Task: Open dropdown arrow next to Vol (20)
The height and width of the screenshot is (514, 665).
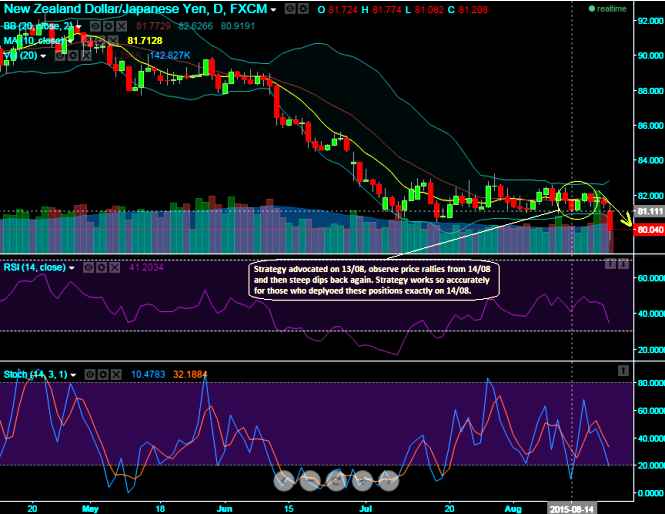Action: 43,56
